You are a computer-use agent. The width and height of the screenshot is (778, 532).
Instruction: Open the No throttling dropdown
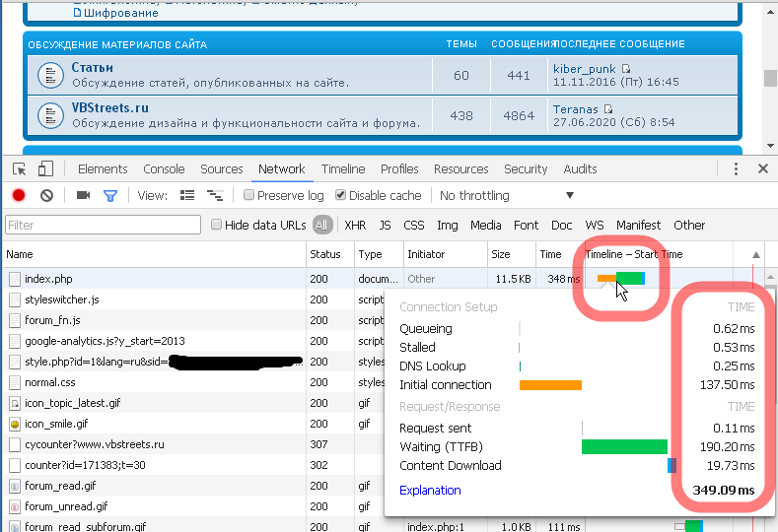[506, 196]
